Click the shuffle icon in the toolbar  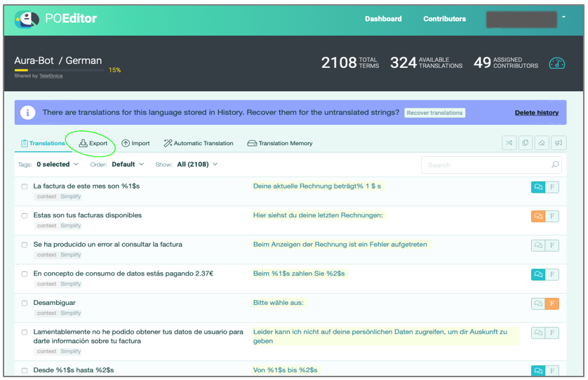(x=509, y=143)
